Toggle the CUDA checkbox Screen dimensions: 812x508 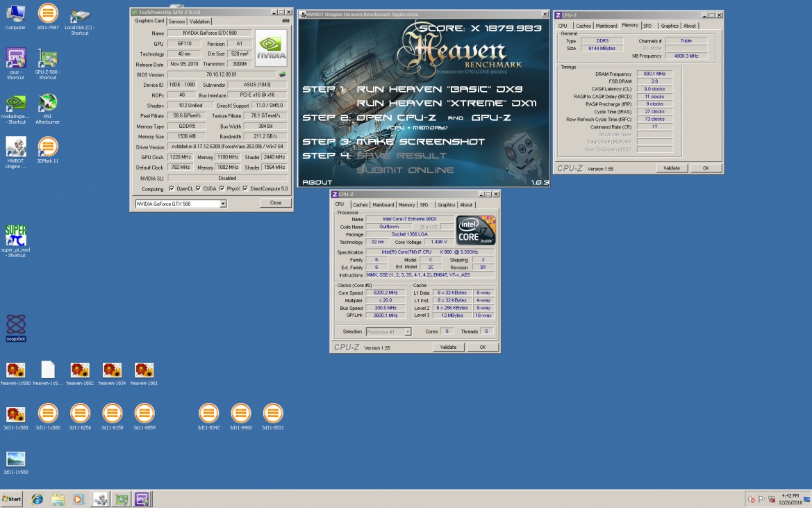tap(198, 188)
